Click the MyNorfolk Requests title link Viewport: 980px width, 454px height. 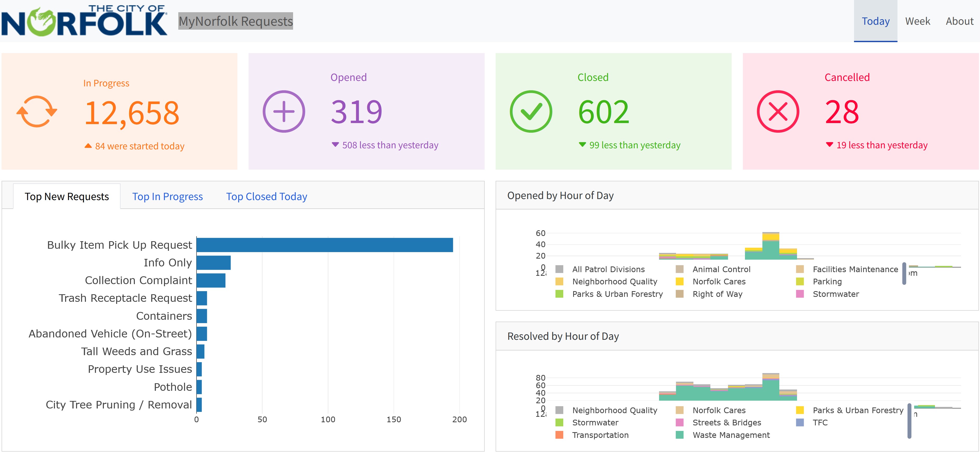[236, 21]
